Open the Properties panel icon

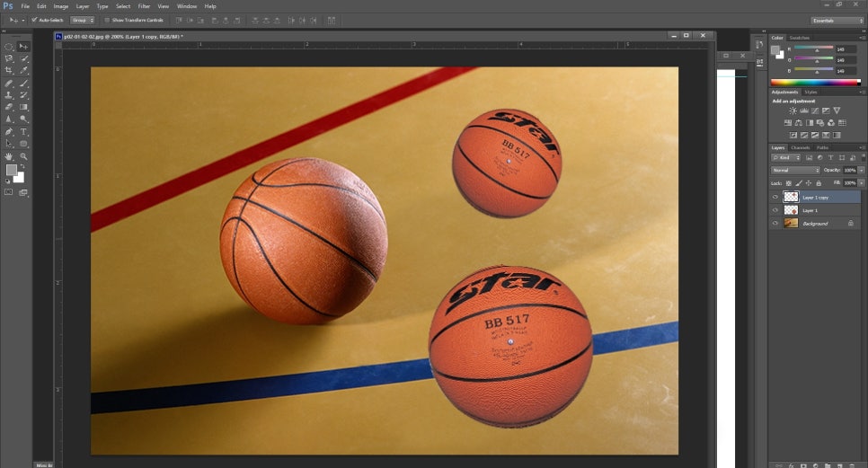(759, 63)
